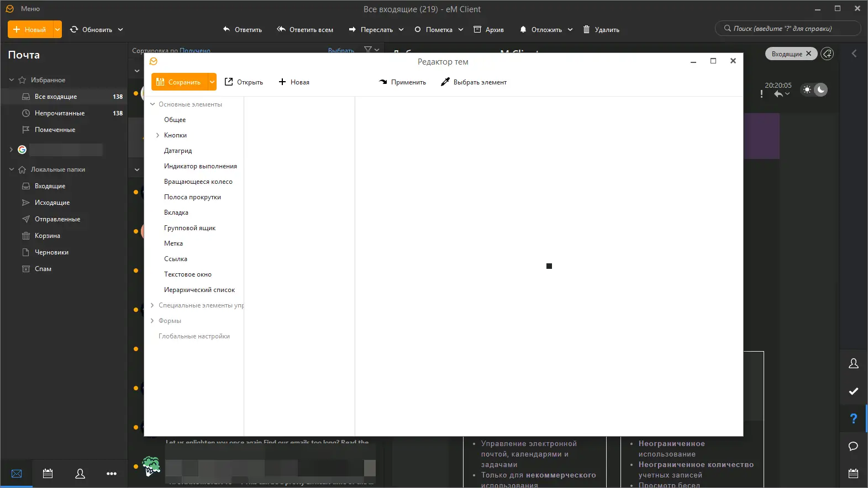Select the Вкладка tree item
The width and height of the screenshot is (868, 488).
tap(176, 213)
